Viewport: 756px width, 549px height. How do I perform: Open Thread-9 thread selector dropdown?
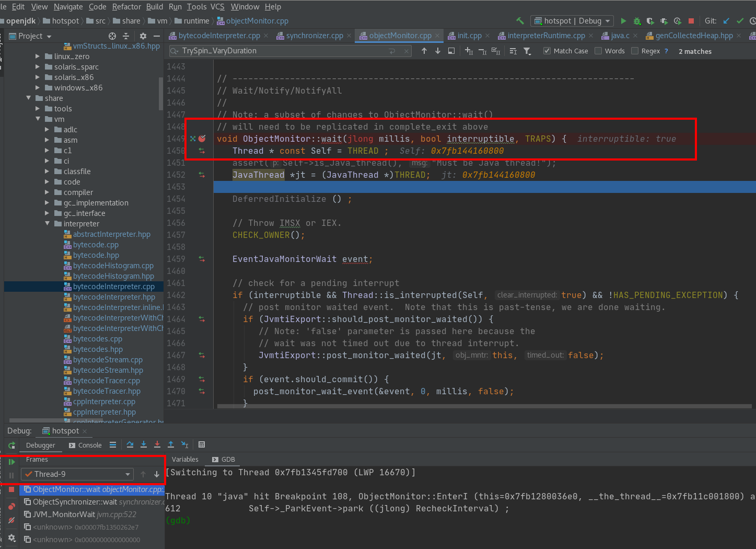click(x=78, y=474)
